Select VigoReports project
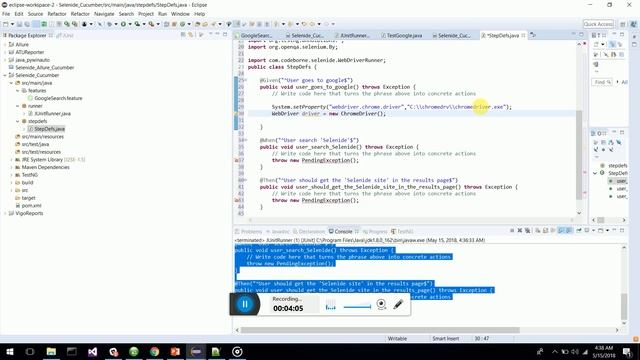This screenshot has width=640, height=360. pos(26,213)
